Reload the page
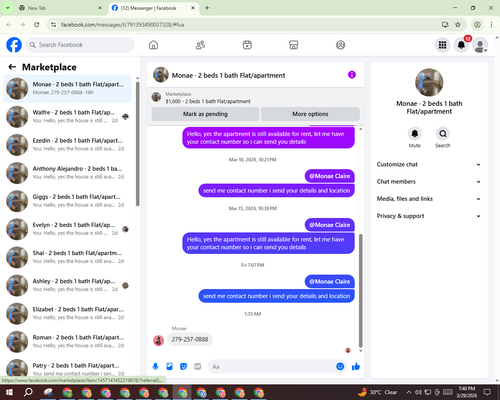This screenshot has height=400, width=500. (37, 25)
